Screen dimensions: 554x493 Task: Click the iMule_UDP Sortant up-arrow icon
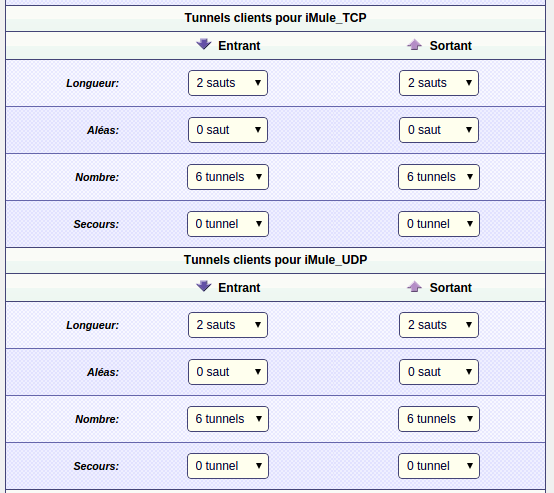pos(414,287)
